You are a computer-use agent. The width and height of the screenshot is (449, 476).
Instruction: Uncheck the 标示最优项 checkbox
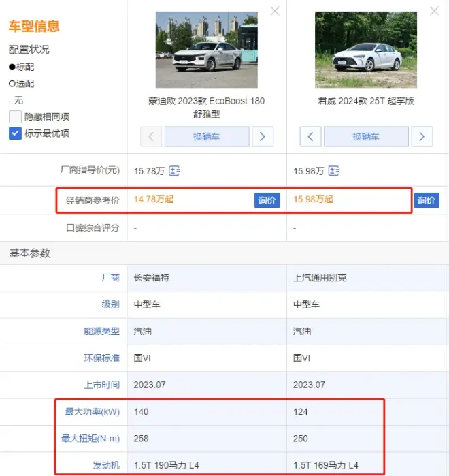coord(15,133)
